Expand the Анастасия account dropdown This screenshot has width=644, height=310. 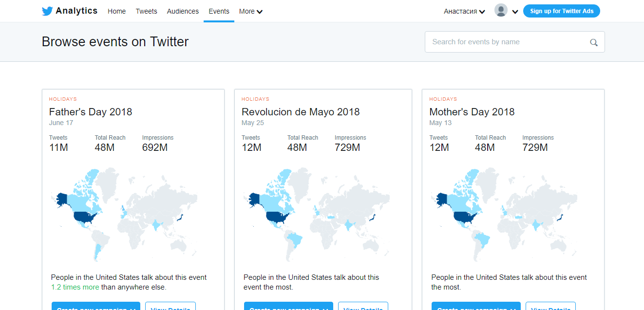(x=464, y=11)
